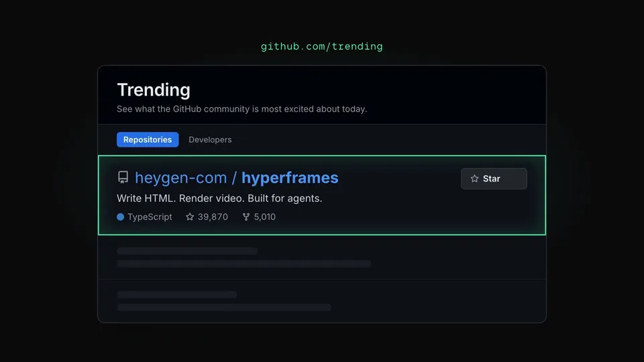Screen dimensions: 644x362
Task: Click the Trending page heading
Action: click(154, 90)
